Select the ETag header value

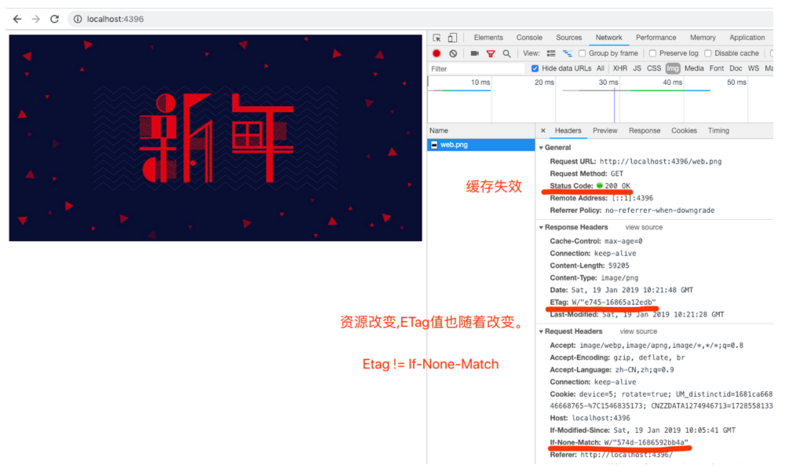(x=613, y=302)
